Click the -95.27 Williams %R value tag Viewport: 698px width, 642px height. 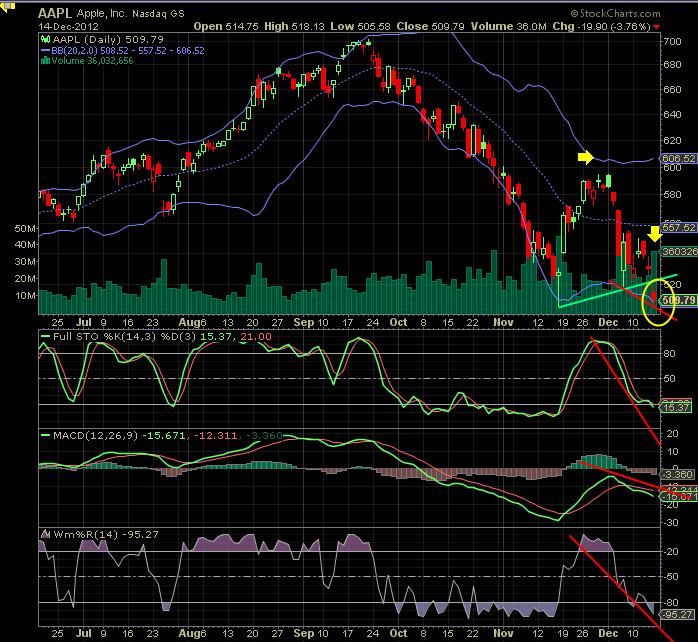[x=677, y=615]
